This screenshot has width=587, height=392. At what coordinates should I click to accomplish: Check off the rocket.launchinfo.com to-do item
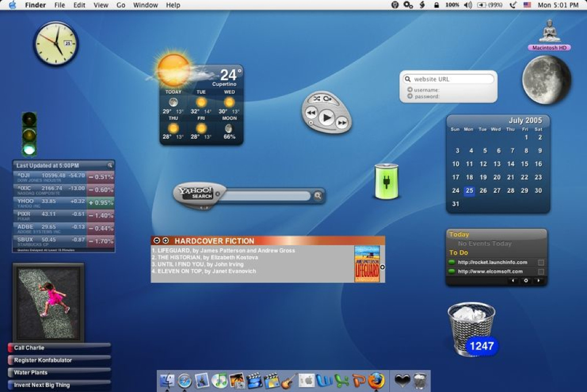(x=540, y=262)
